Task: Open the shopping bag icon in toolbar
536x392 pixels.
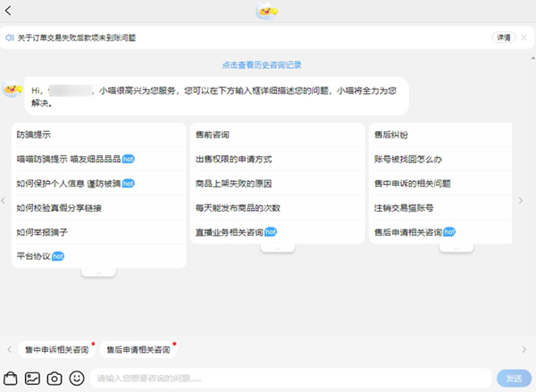Action: click(x=11, y=378)
